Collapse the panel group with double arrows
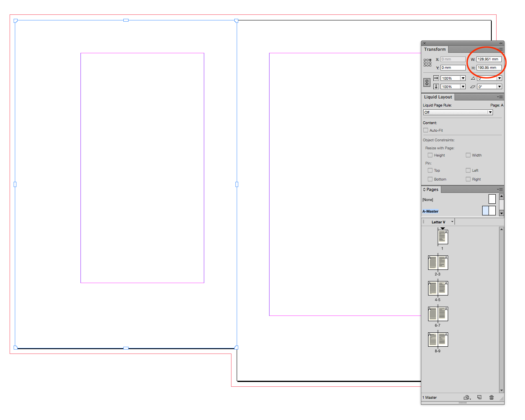Screen dimensions: 525x420 (501, 43)
